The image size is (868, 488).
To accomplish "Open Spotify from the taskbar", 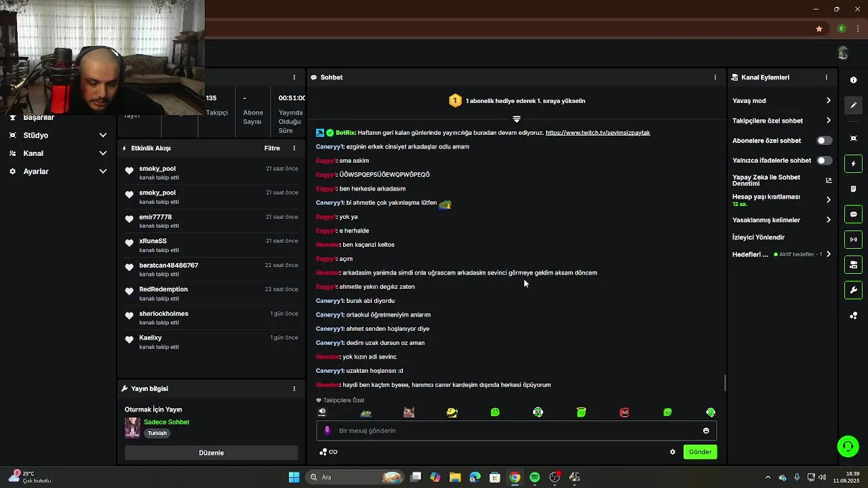I will [534, 477].
